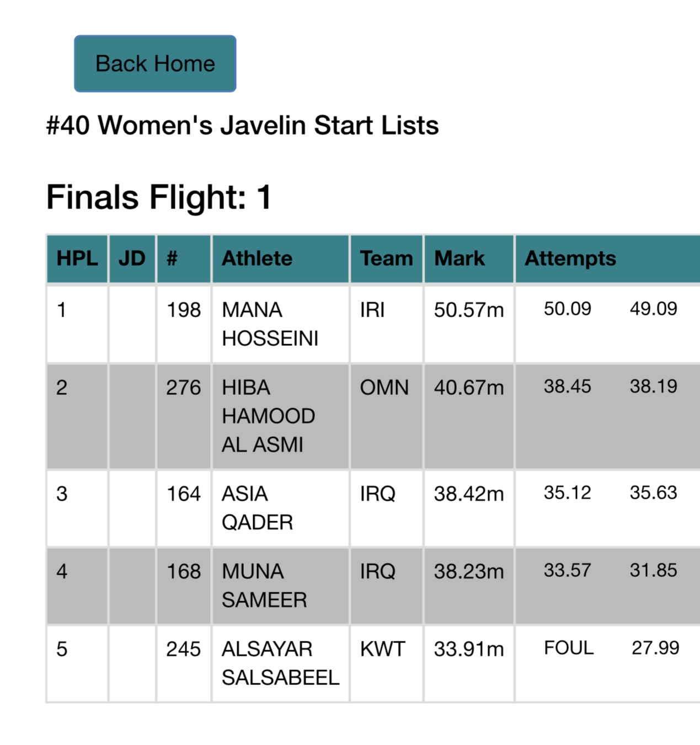Click the KWT team cell
This screenshot has width=700, height=745.
click(382, 649)
